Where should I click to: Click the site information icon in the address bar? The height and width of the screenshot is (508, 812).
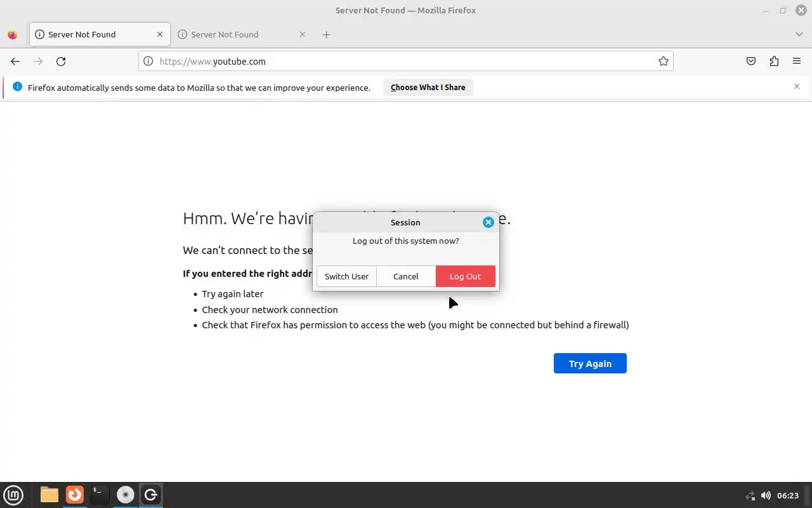click(x=148, y=61)
